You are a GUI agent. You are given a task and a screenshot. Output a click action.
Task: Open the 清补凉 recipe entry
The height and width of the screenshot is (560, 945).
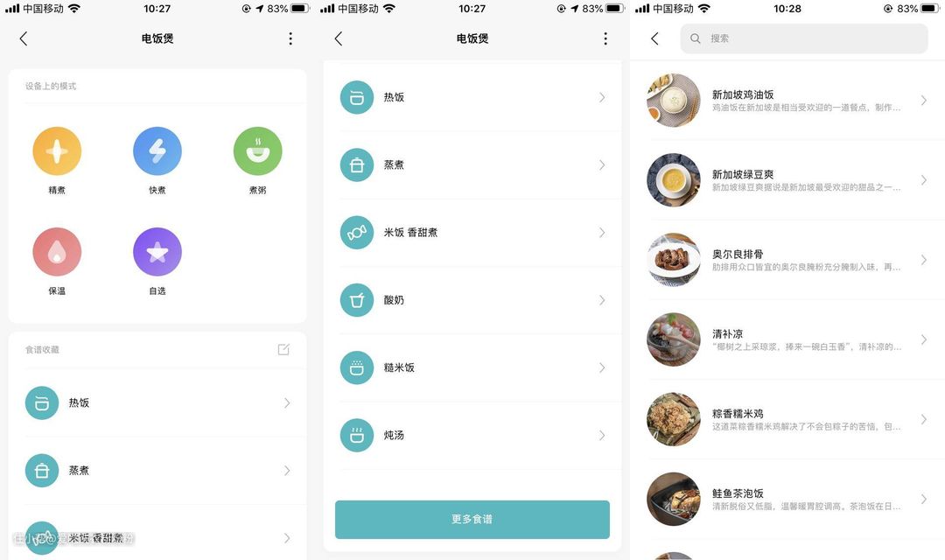787,340
